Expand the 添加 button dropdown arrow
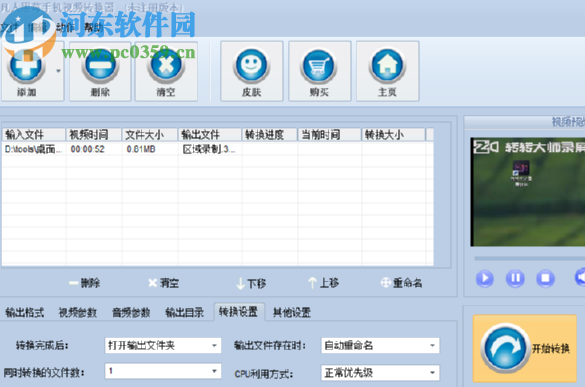 pos(58,71)
